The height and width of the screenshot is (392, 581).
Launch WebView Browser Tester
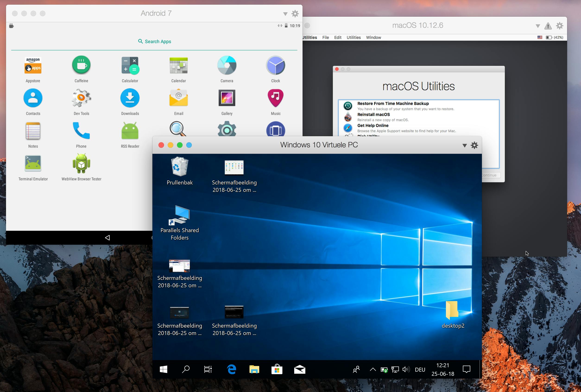coord(81,164)
